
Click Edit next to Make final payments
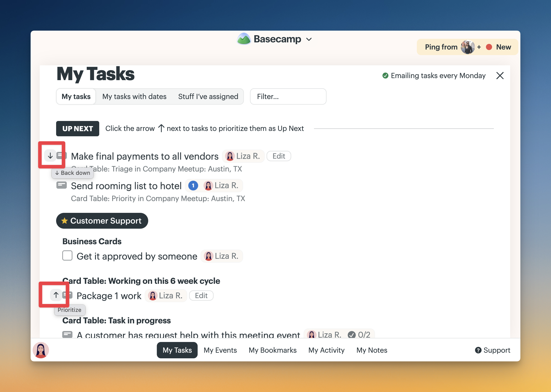[x=279, y=156]
